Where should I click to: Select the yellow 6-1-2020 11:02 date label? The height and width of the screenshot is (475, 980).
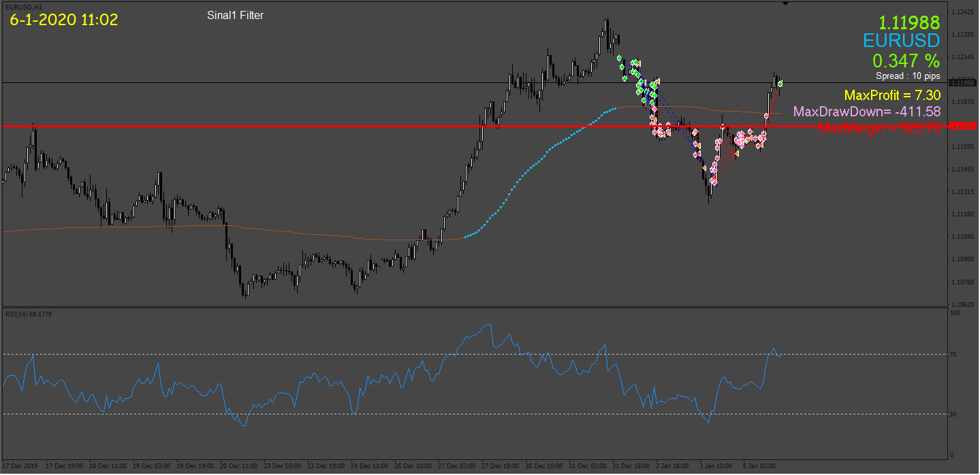point(64,20)
